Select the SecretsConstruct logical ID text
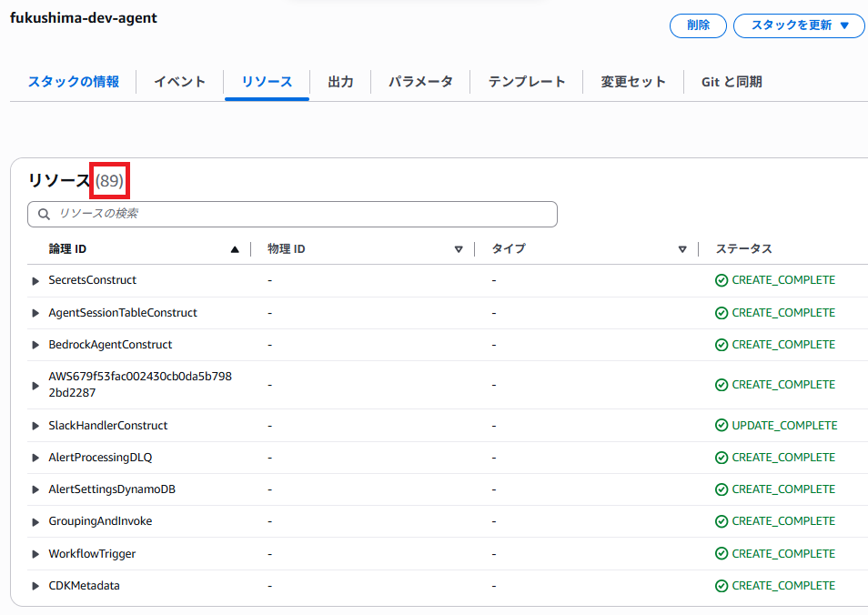 pos(93,280)
